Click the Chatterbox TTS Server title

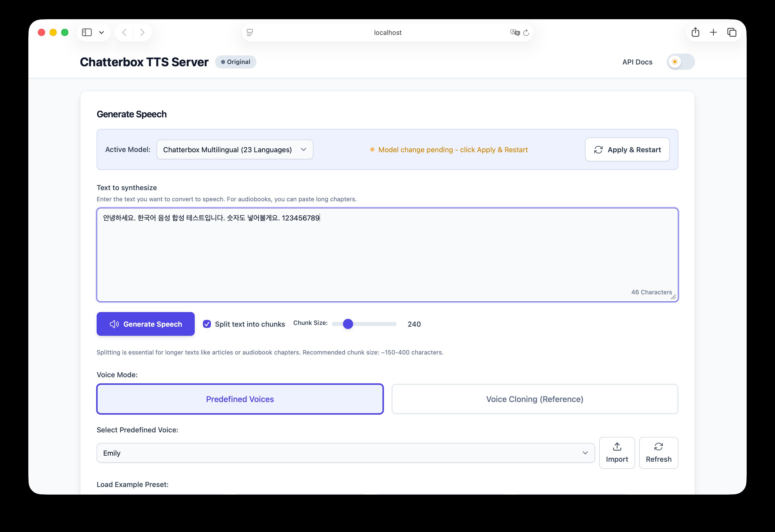point(144,62)
